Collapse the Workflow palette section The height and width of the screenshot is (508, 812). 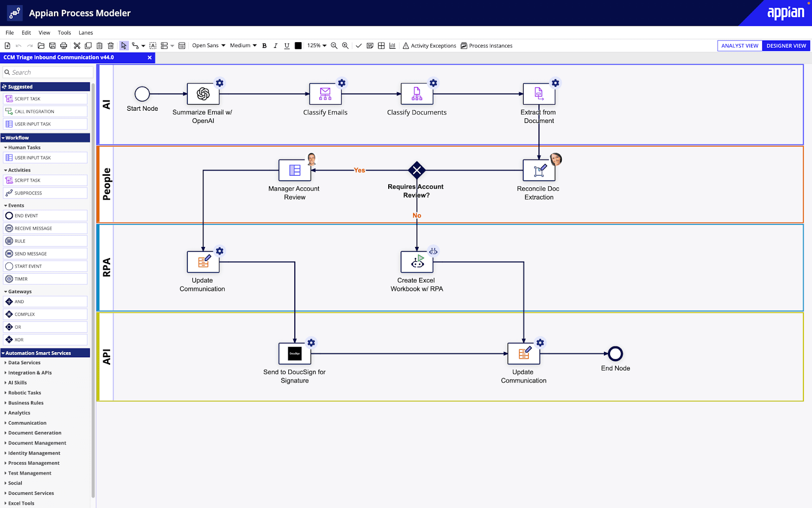click(45, 138)
